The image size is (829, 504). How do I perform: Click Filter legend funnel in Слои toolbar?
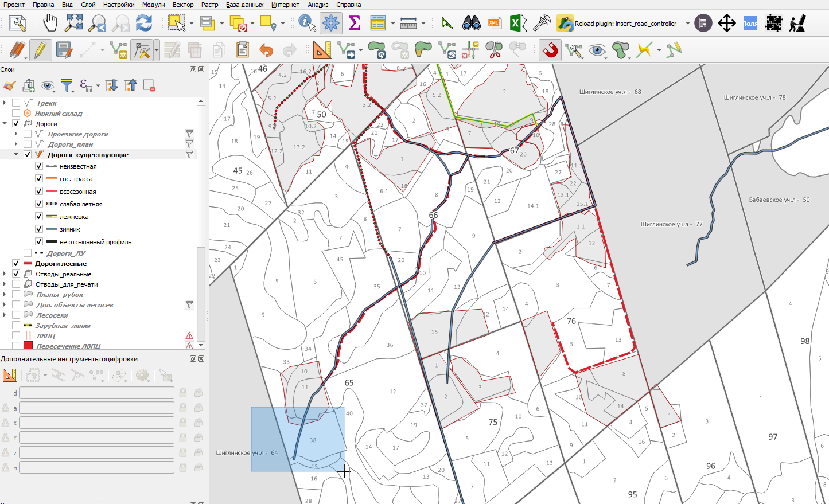(x=67, y=85)
